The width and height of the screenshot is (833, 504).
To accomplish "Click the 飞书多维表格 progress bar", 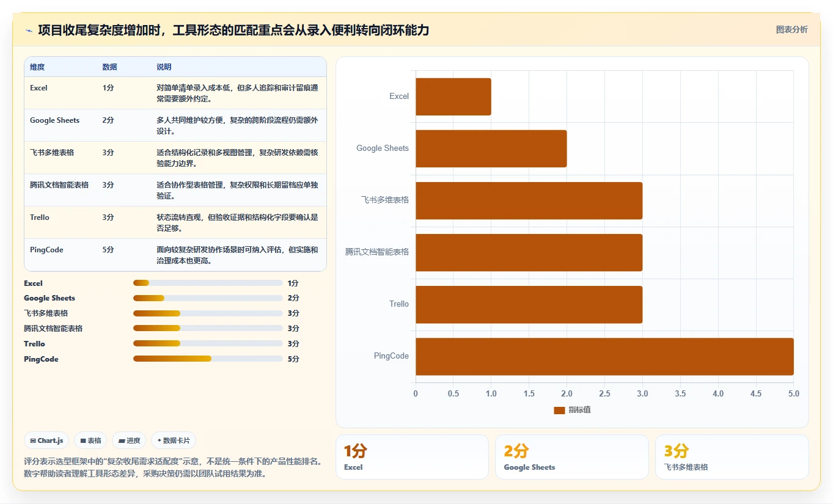I will pos(208,313).
